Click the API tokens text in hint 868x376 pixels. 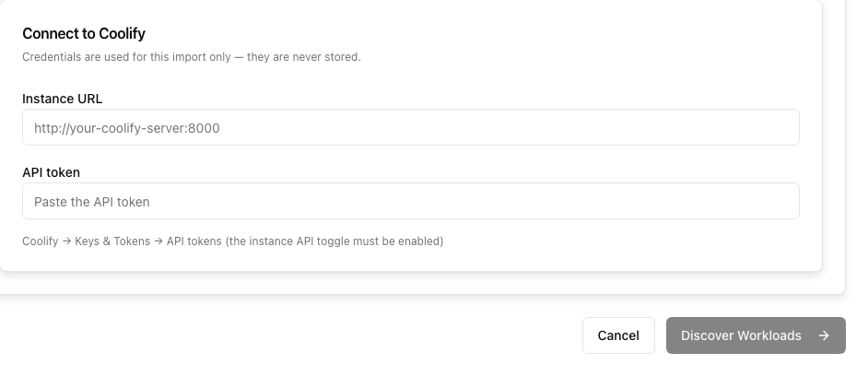(x=194, y=241)
